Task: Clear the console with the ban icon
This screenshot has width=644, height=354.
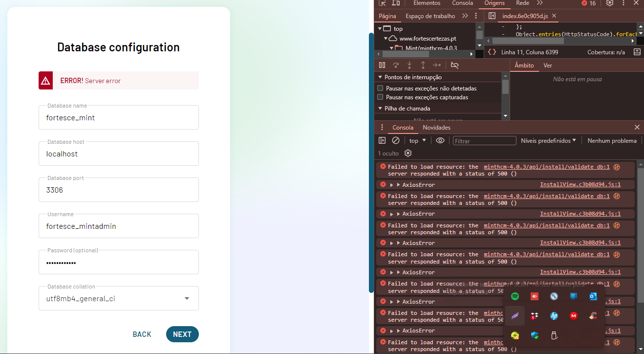Action: tap(396, 140)
